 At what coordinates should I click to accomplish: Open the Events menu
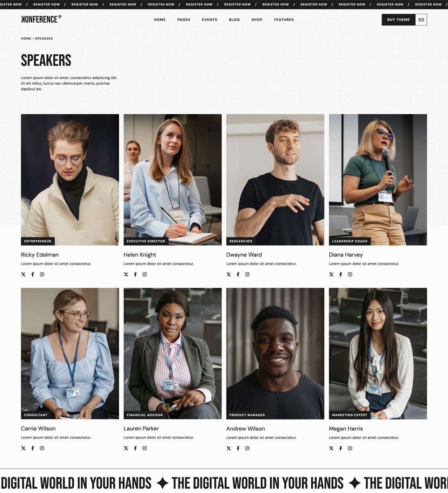[209, 20]
